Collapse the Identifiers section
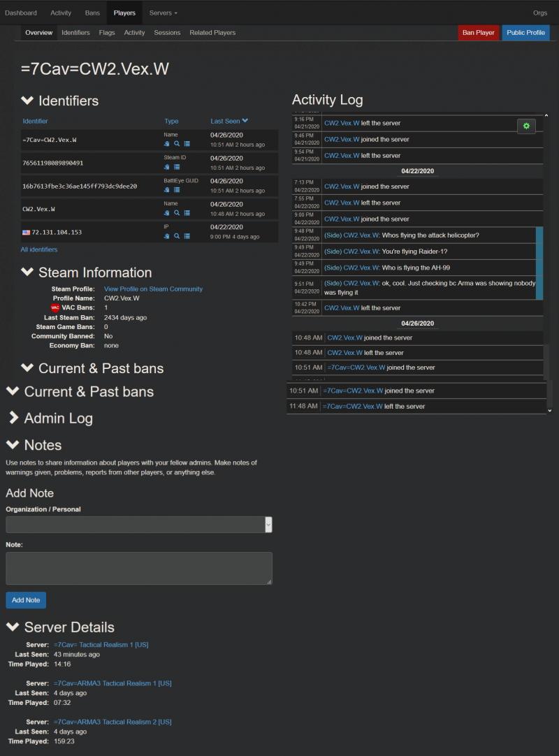 click(27, 101)
